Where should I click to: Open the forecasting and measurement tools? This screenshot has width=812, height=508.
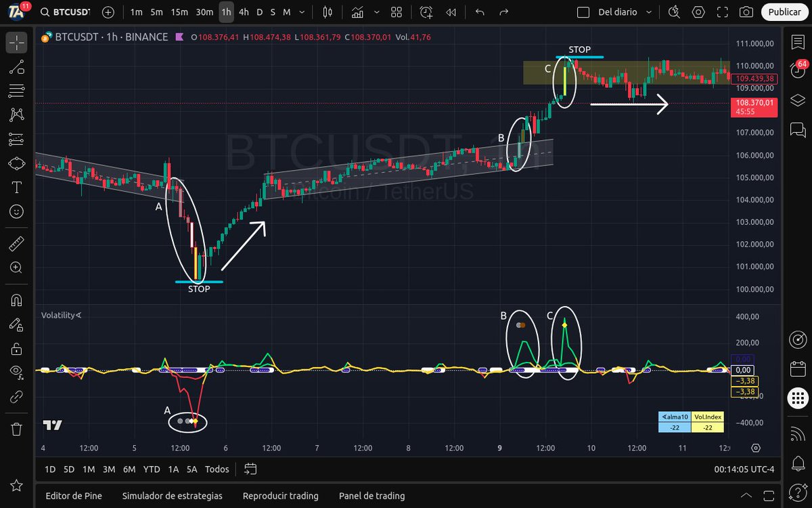click(17, 140)
